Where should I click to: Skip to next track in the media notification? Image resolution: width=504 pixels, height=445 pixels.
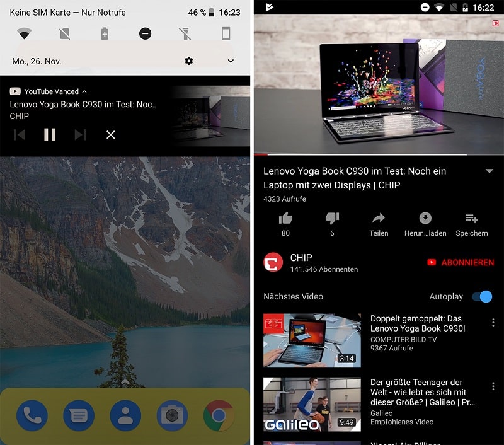[81, 135]
